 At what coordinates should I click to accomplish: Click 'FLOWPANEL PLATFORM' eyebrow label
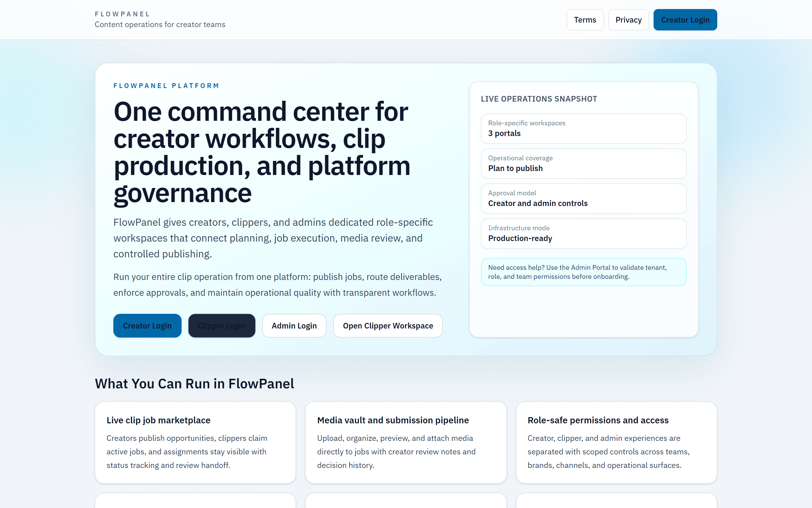tap(166, 86)
